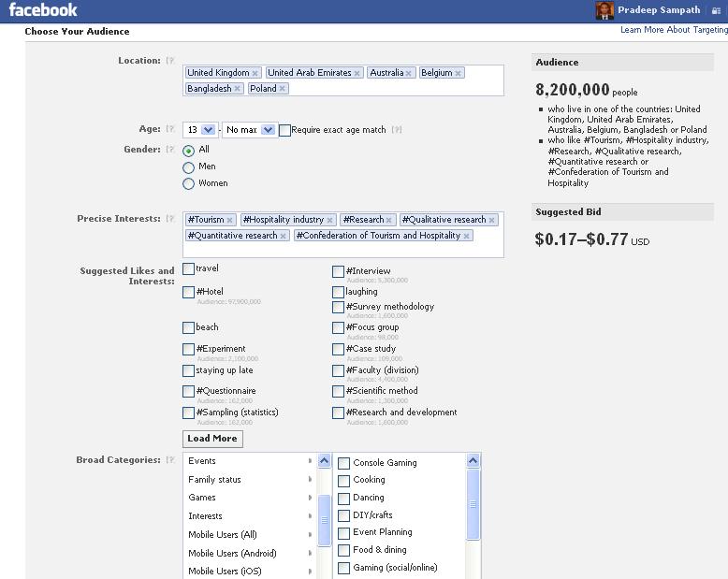Remove Bangladesh location tag

tap(238, 89)
